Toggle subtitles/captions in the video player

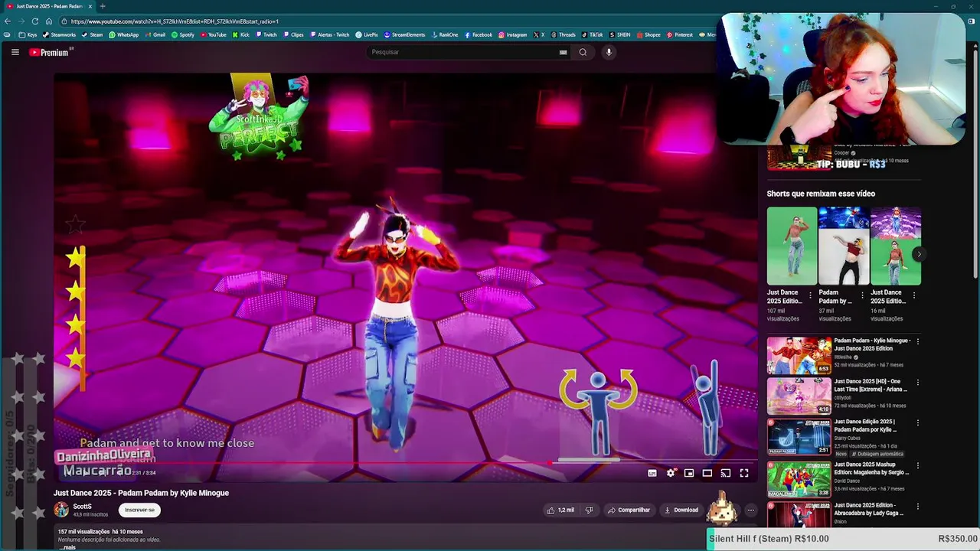(x=652, y=473)
